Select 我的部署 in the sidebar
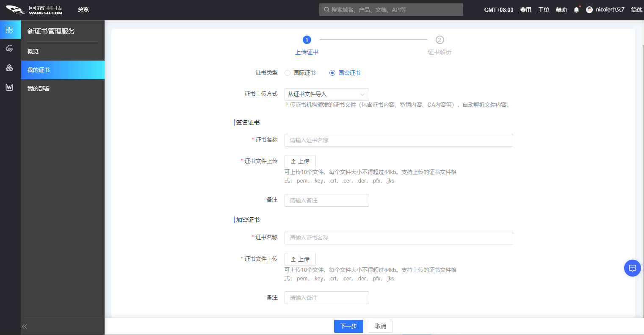This screenshot has width=644, height=335. [x=63, y=89]
